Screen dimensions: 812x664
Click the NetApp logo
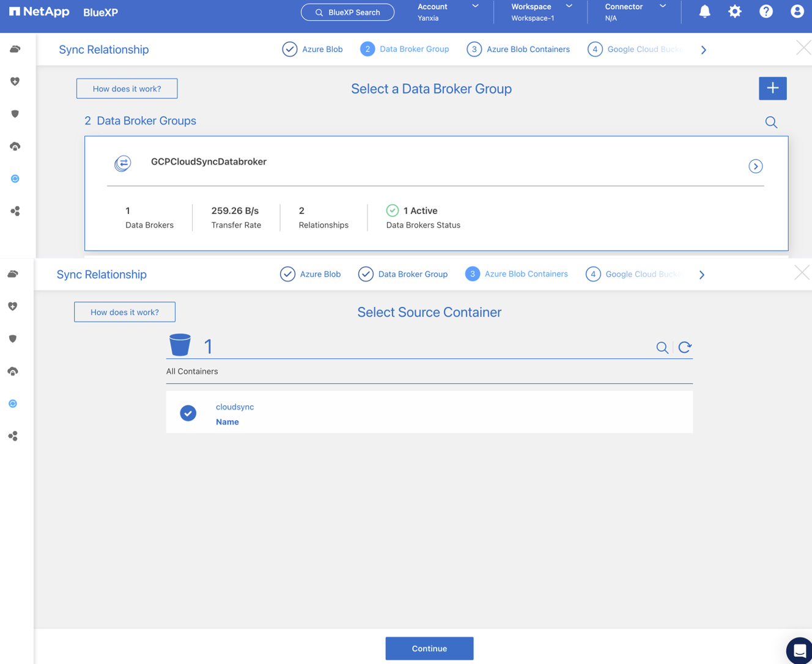[x=39, y=12]
